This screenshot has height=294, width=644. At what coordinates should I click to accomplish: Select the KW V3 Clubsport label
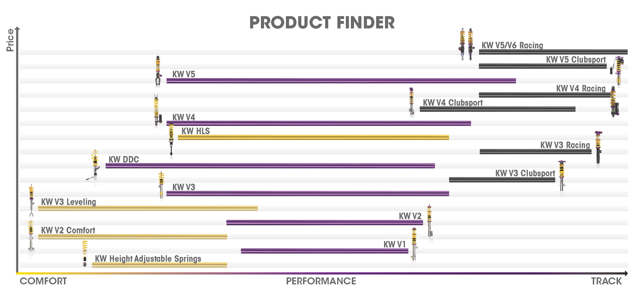click(525, 173)
